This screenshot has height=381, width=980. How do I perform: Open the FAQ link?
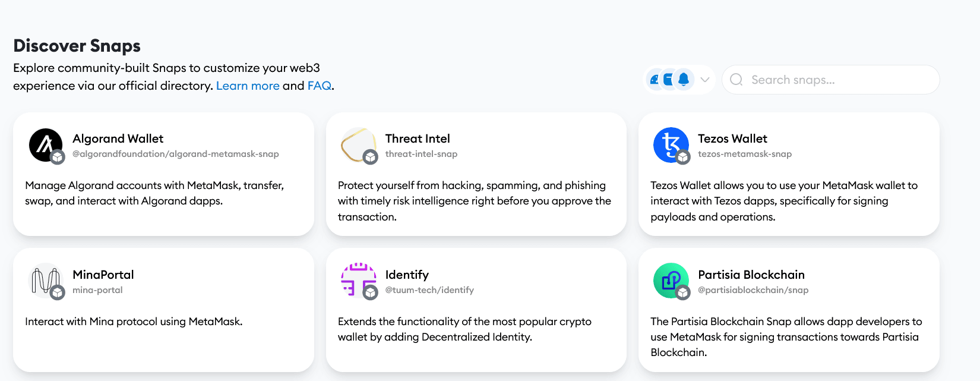point(319,86)
